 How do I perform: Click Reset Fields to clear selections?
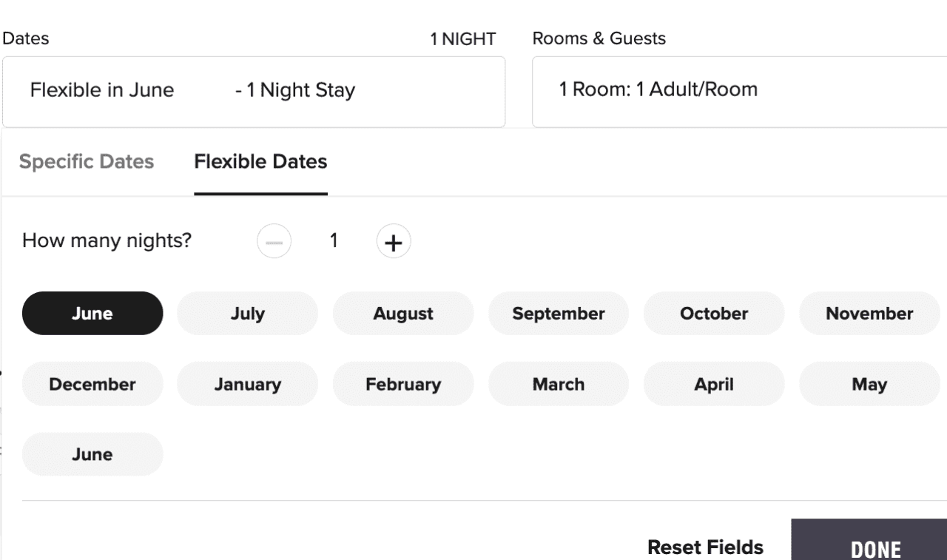(x=705, y=547)
